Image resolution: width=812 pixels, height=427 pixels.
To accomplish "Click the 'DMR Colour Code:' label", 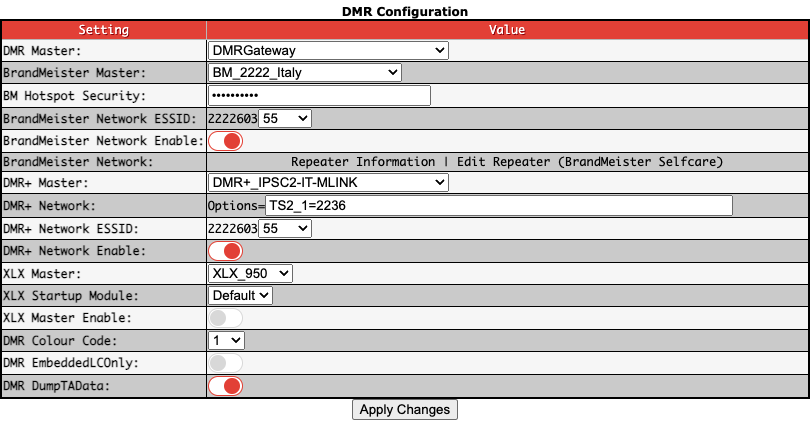I will (x=60, y=341).
